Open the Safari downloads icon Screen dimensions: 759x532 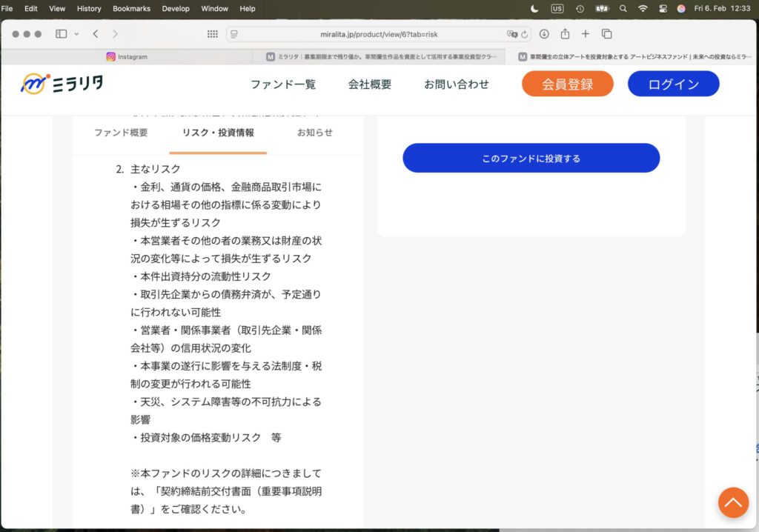(544, 34)
